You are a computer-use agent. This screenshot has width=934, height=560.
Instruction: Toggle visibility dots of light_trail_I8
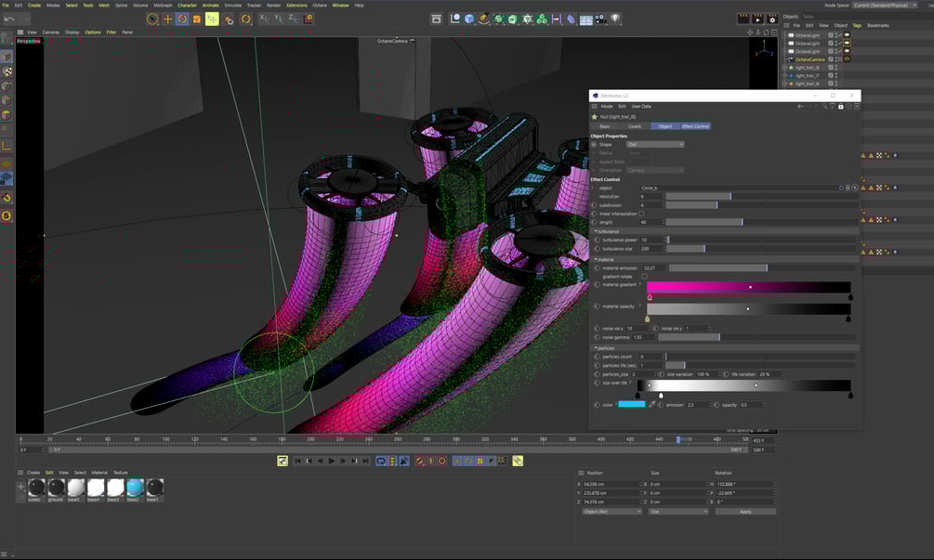pyautogui.click(x=836, y=68)
